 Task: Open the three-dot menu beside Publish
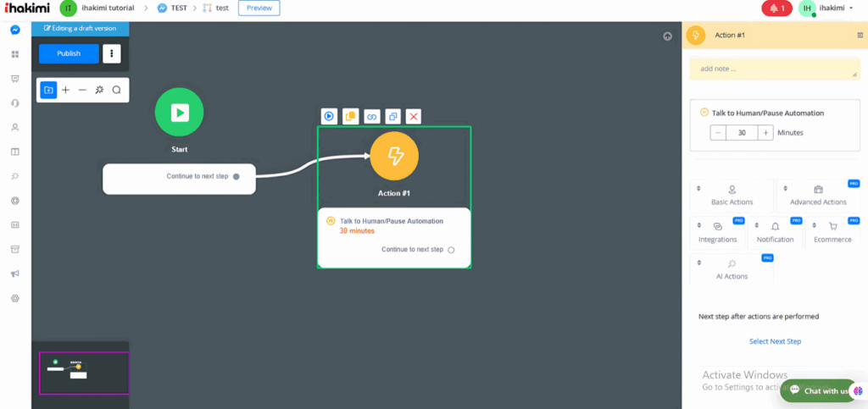pyautogui.click(x=112, y=53)
